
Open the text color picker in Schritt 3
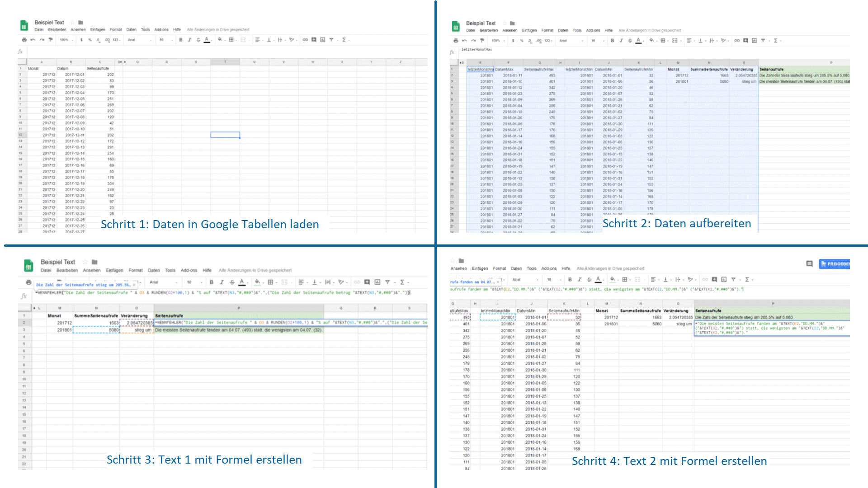(x=242, y=282)
